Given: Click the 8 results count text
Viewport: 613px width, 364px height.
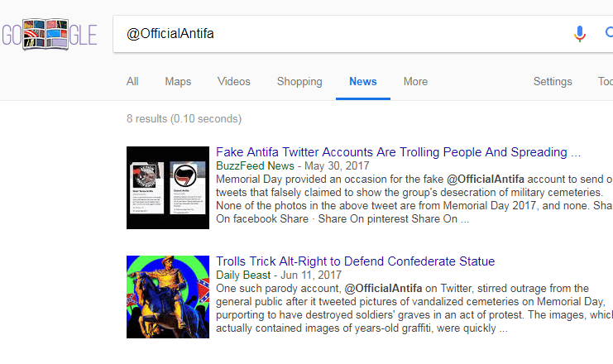Looking at the screenshot, I should 184,119.
